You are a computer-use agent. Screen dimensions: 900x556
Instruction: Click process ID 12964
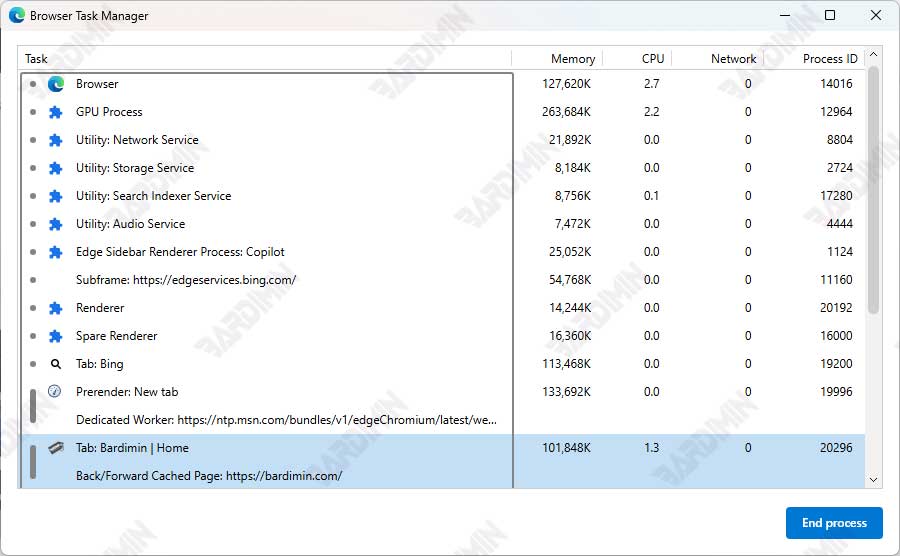pos(836,112)
